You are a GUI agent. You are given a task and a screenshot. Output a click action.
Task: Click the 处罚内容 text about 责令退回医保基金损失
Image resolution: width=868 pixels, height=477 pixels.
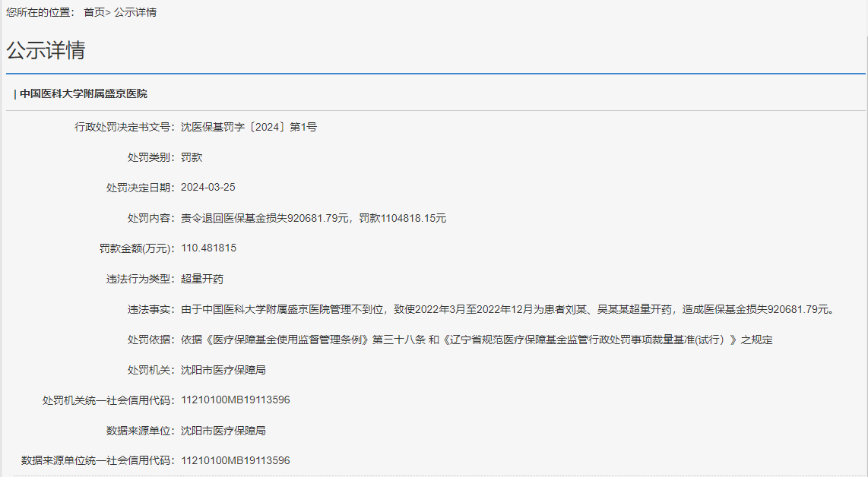[313, 218]
